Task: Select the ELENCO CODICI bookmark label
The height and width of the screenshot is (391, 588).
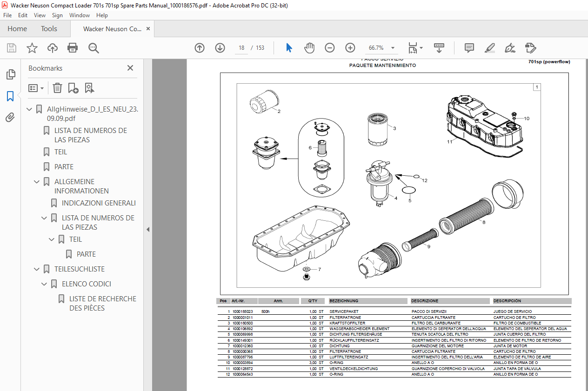Action: pos(87,284)
